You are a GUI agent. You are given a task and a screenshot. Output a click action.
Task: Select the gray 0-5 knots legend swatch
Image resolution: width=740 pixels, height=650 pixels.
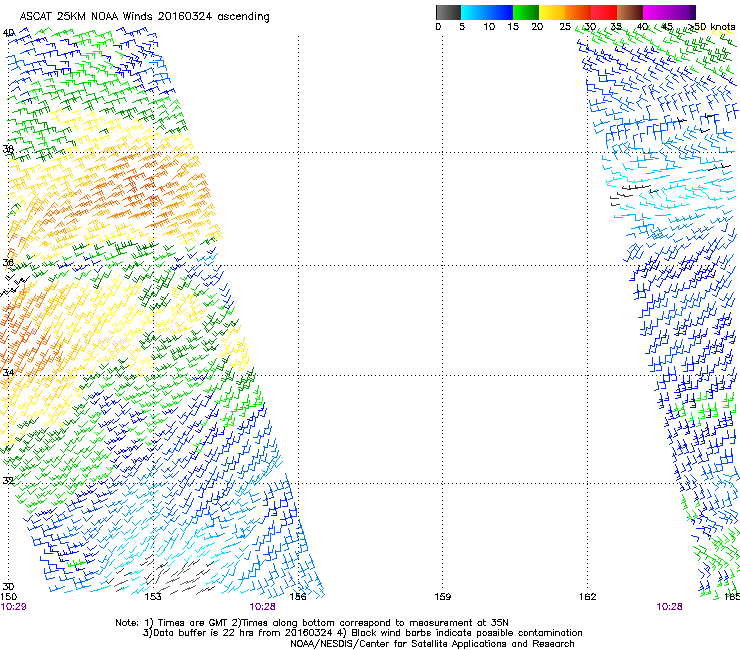coord(448,12)
